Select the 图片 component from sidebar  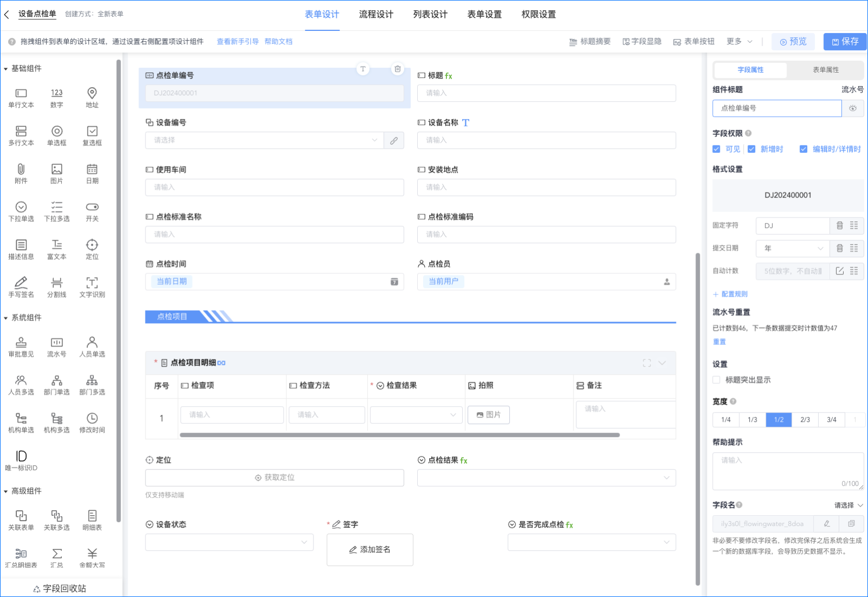[x=56, y=174]
